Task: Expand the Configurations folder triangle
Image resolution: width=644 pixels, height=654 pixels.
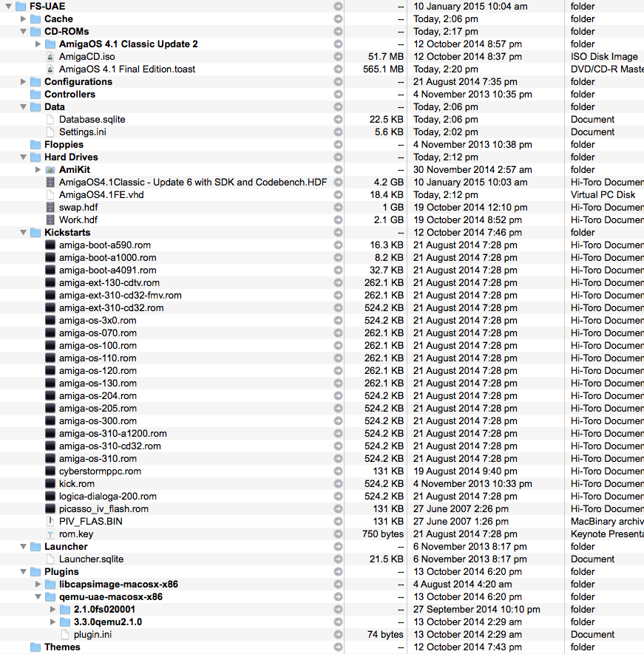Action: point(24,82)
